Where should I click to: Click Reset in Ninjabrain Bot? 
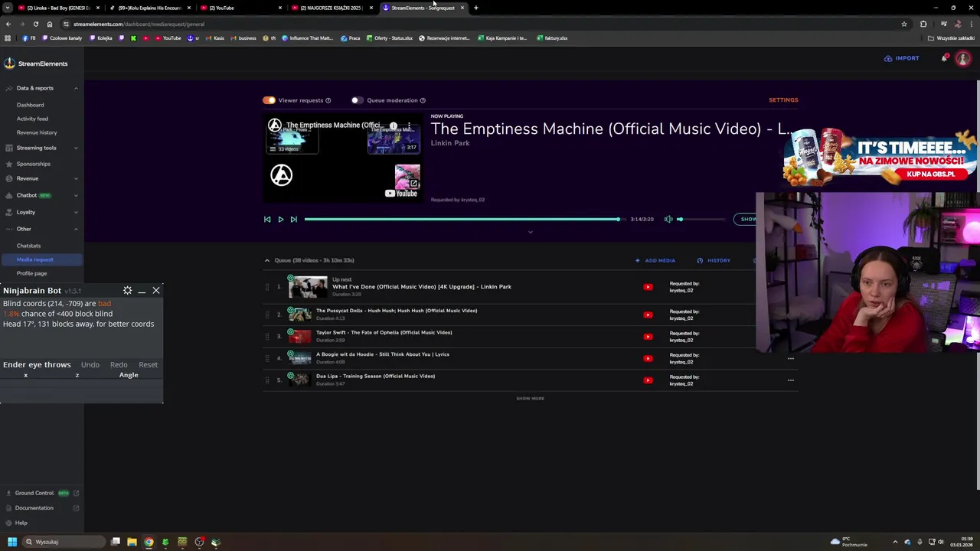(148, 365)
